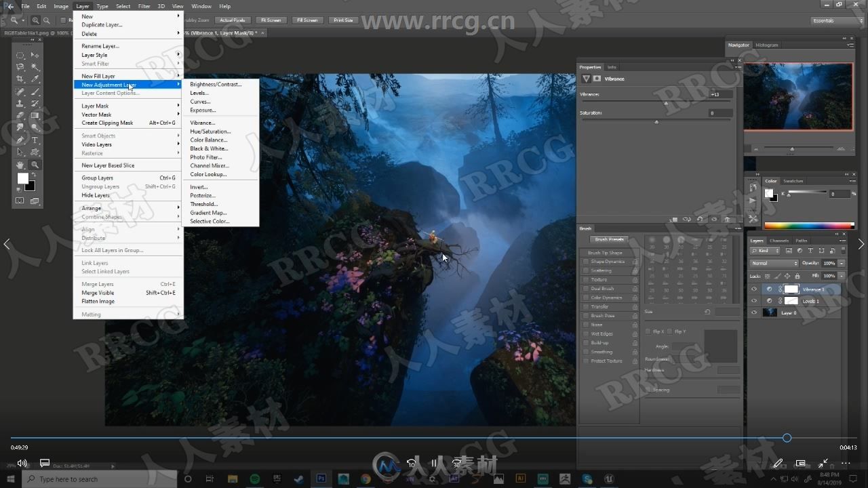This screenshot has height=488, width=868.
Task: Choose Curves... from adjustment submenu
Action: pyautogui.click(x=200, y=102)
